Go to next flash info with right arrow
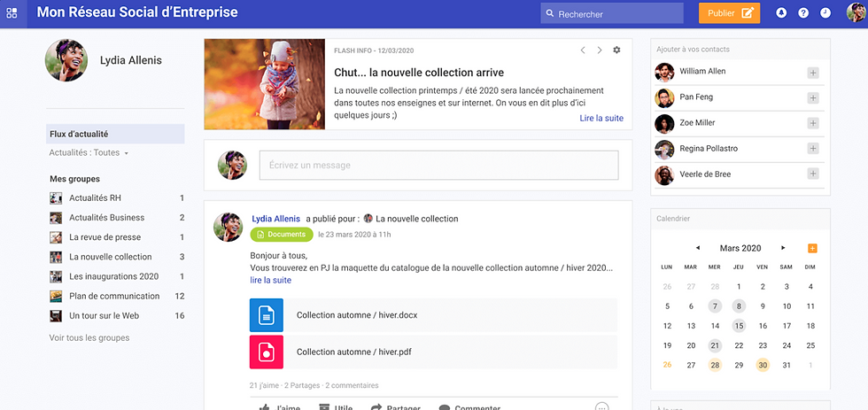 click(600, 50)
